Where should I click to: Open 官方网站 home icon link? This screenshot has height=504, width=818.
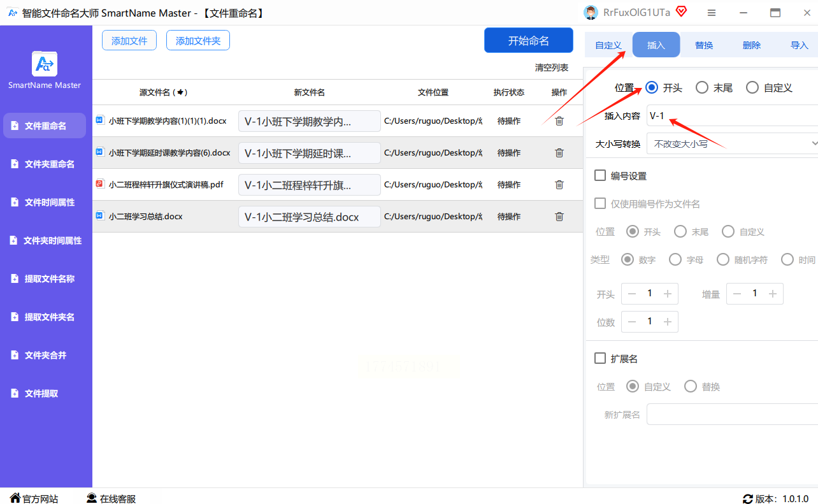pos(15,498)
